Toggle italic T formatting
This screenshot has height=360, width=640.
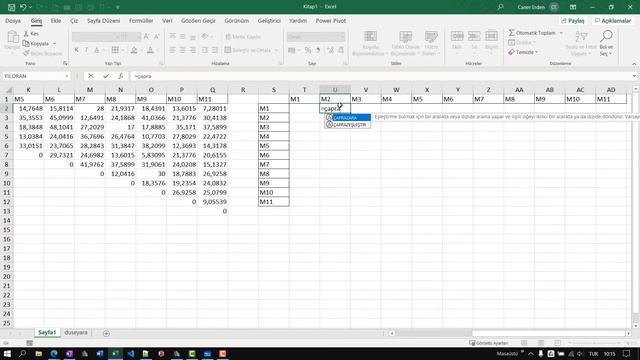[86, 50]
